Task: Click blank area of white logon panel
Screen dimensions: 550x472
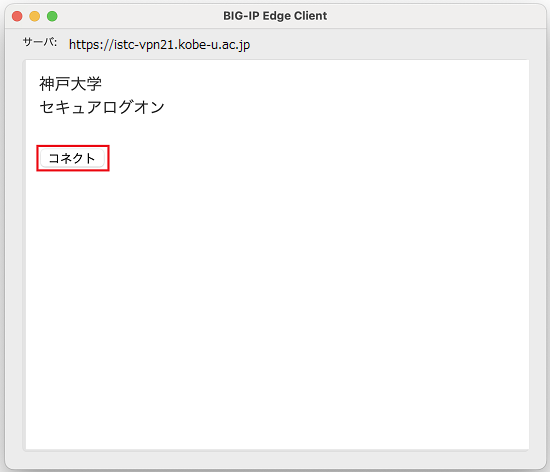Action: click(277, 298)
